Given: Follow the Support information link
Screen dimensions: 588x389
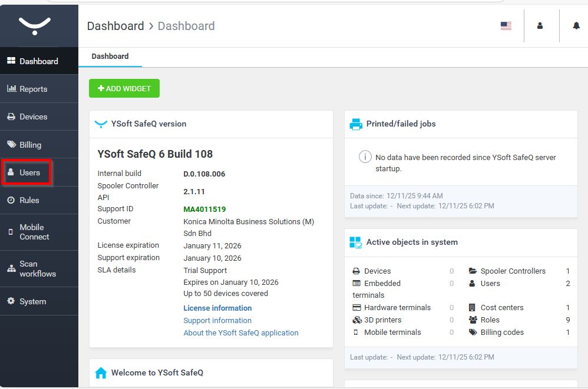Looking at the screenshot, I should (x=217, y=321).
